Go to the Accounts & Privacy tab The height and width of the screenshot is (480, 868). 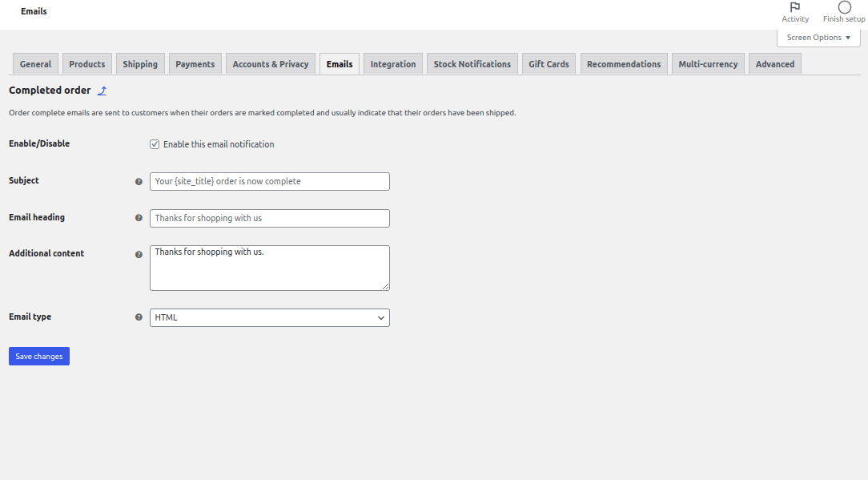270,63
